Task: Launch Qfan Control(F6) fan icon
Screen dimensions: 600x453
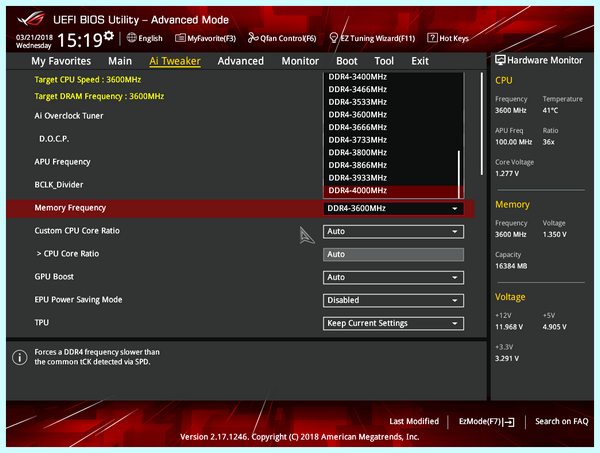Action: click(253, 37)
